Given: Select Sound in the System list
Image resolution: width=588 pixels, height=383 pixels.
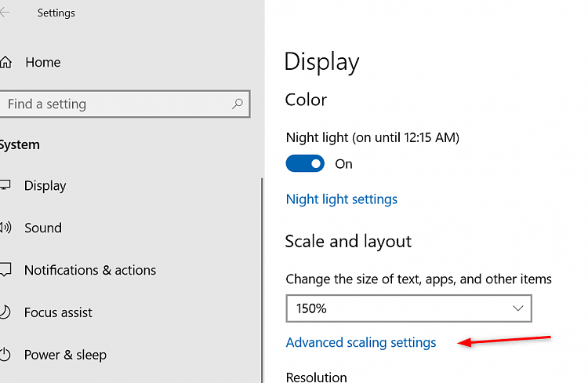Looking at the screenshot, I should pos(43,228).
